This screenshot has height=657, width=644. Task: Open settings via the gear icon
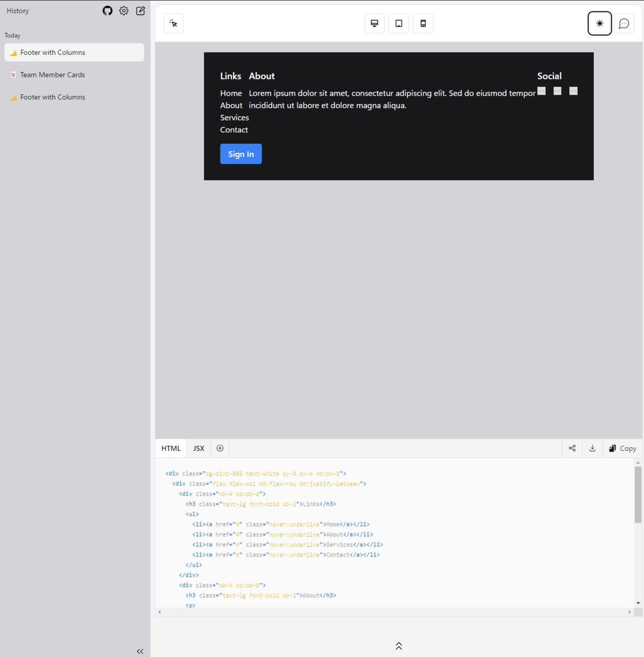124,10
